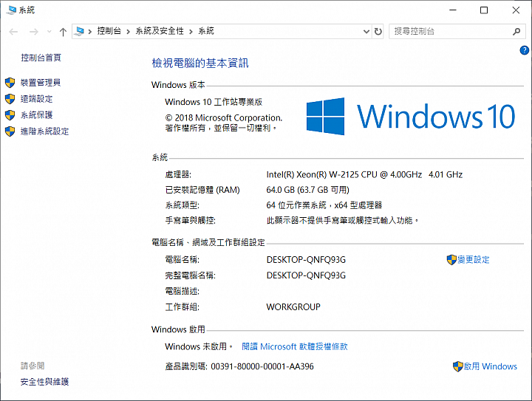Image resolution: width=532 pixels, height=401 pixels.
Task: Expand chevron before 控制台 breadcrumb
Action: tap(90, 32)
